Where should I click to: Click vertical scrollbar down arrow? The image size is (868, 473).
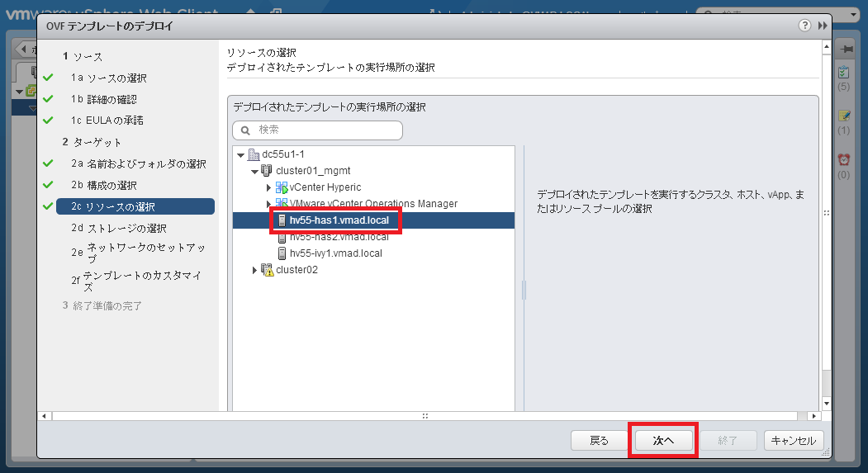tap(827, 404)
